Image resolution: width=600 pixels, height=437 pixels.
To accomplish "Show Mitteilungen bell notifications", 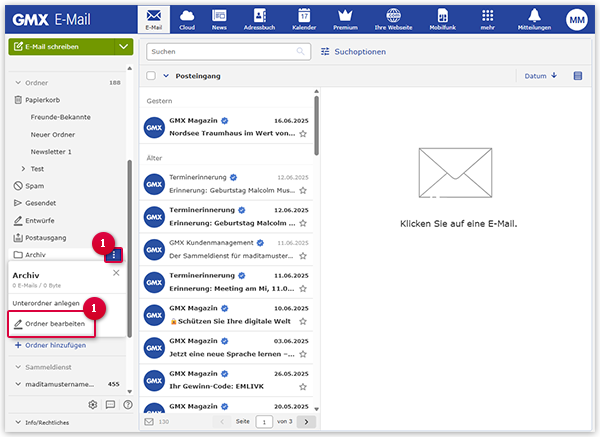I will pyautogui.click(x=534, y=20).
